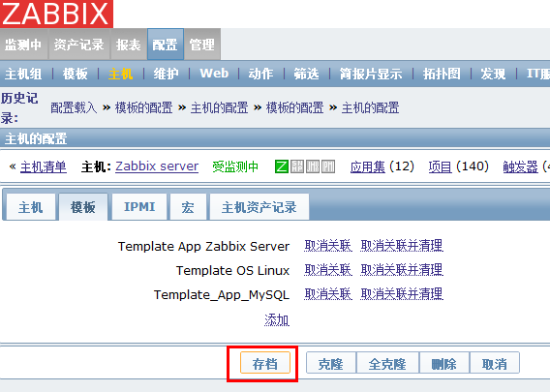550x392 pixels.
Task: Open the 配置 main menu
Action: [166, 45]
